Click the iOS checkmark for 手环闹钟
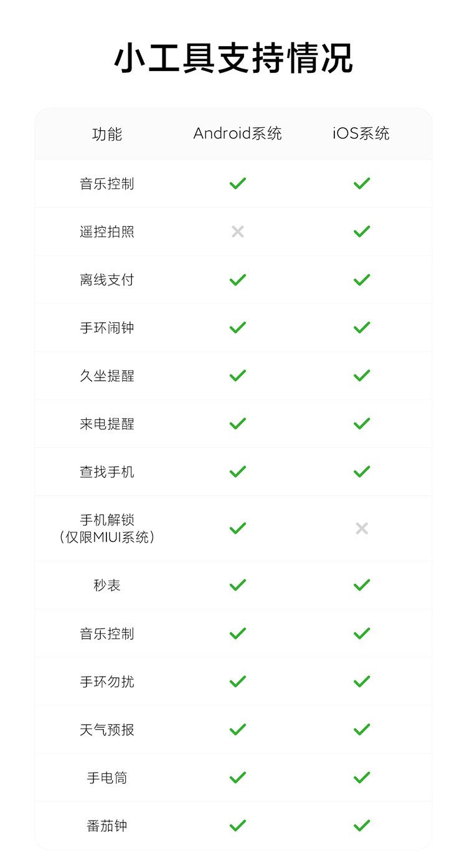 pos(362,328)
